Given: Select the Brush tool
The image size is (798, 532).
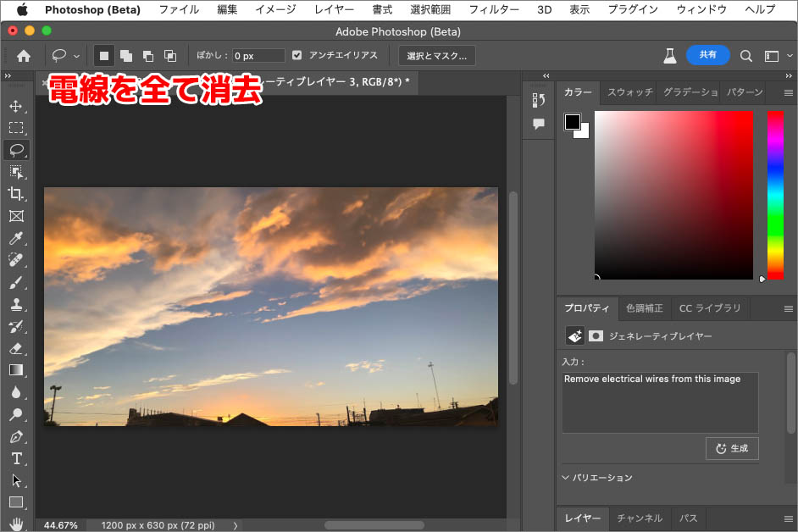Looking at the screenshot, I should (16, 283).
